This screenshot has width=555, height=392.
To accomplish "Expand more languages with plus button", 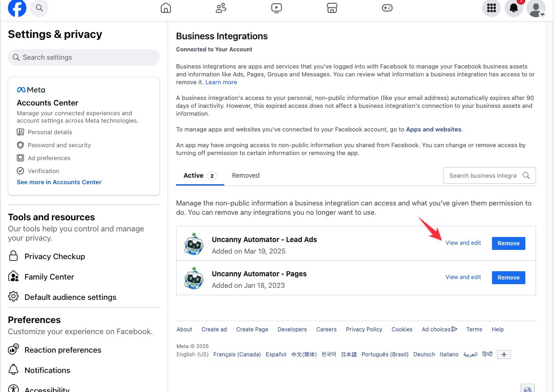I will (504, 355).
